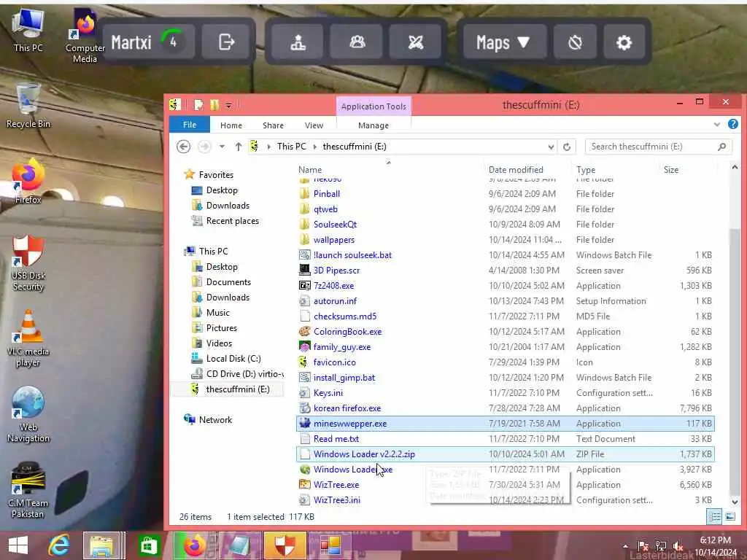Open USB Disk Security shortcut

28,262
